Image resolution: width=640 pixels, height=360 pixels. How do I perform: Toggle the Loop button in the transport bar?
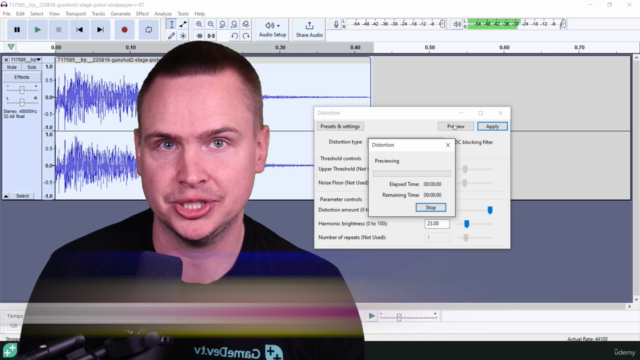tap(149, 29)
